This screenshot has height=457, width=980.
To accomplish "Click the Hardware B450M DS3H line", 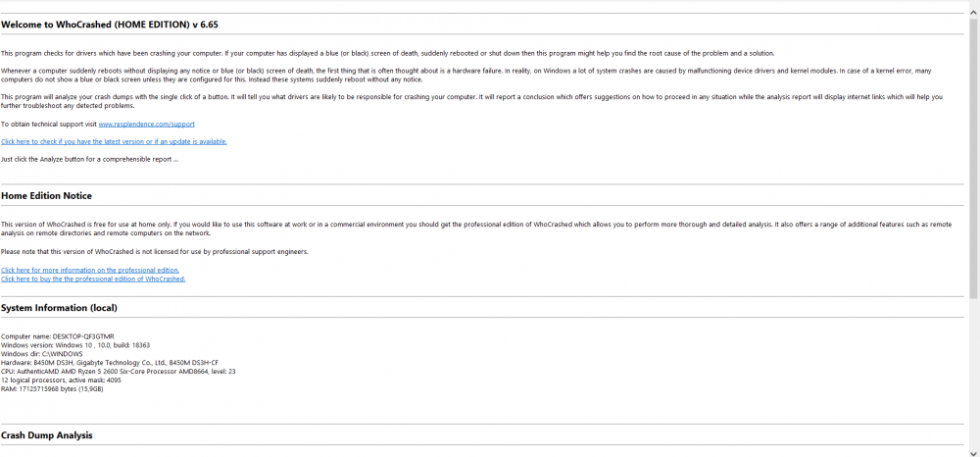I will tap(103, 363).
